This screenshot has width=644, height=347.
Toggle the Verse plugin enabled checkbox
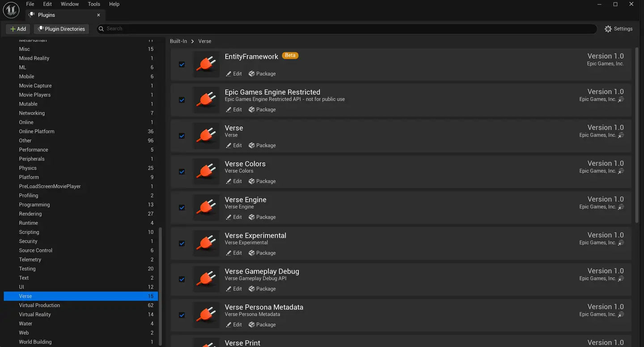click(182, 136)
